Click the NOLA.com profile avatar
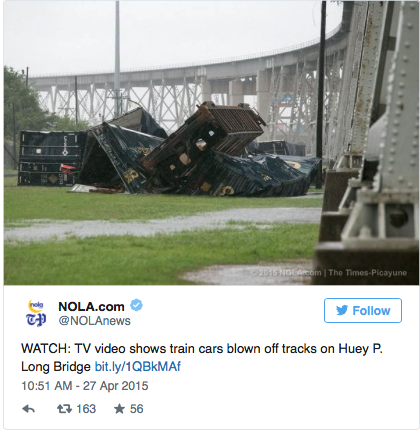This screenshot has height=442, width=420. click(x=36, y=313)
